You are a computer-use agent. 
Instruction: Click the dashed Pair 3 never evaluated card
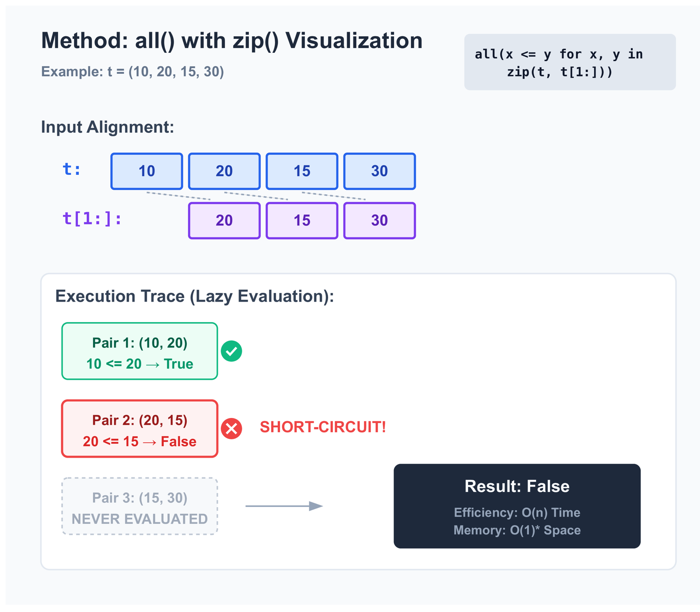140,506
